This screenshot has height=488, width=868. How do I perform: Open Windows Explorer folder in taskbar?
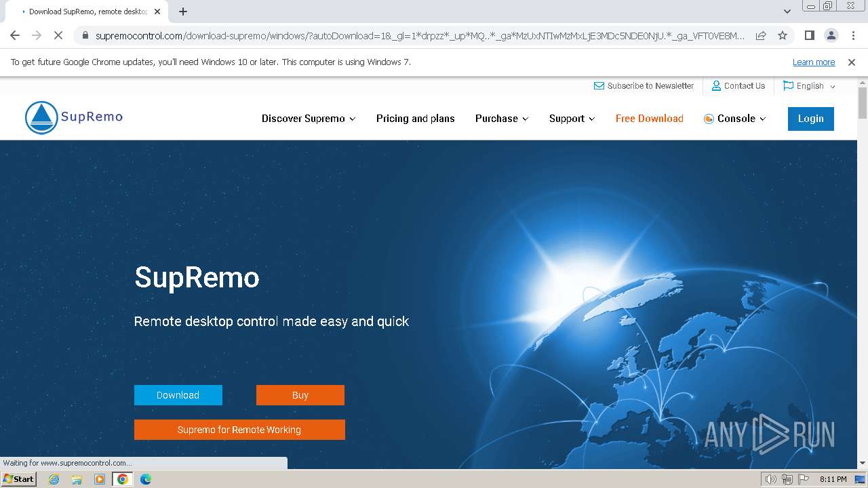click(77, 479)
